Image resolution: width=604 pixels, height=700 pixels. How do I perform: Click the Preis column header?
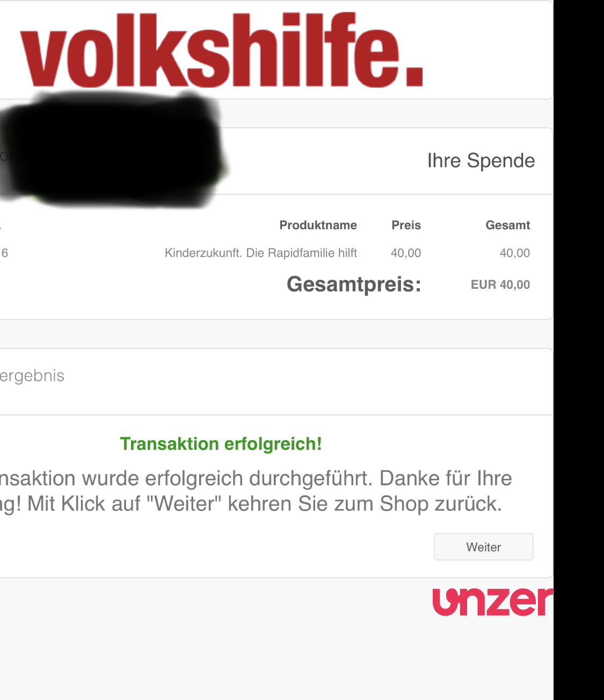(x=406, y=225)
